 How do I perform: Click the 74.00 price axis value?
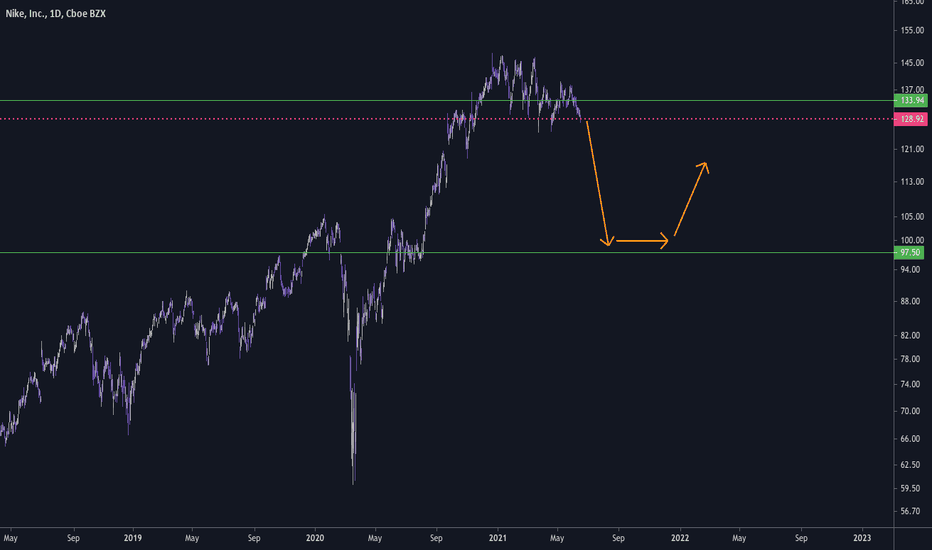click(912, 384)
